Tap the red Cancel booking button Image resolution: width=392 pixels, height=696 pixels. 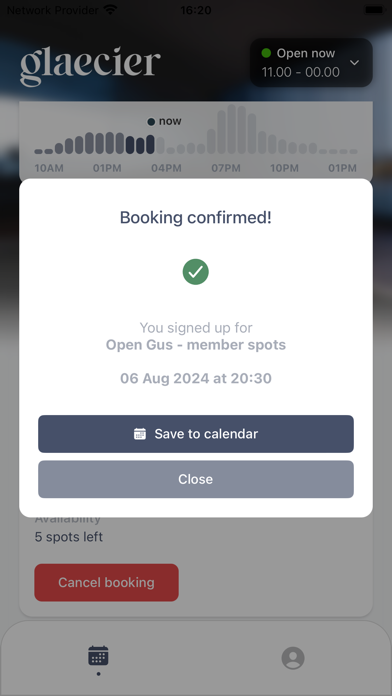(107, 582)
